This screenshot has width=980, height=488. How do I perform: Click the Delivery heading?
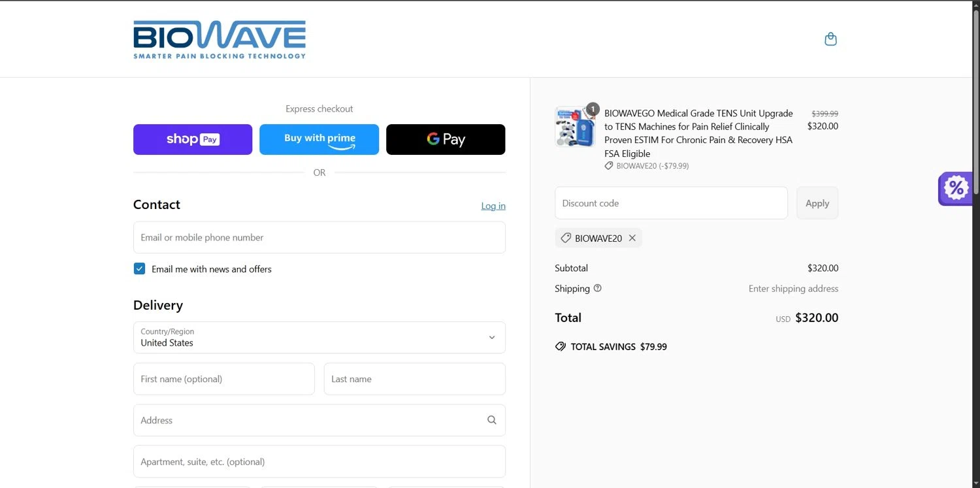click(x=158, y=305)
